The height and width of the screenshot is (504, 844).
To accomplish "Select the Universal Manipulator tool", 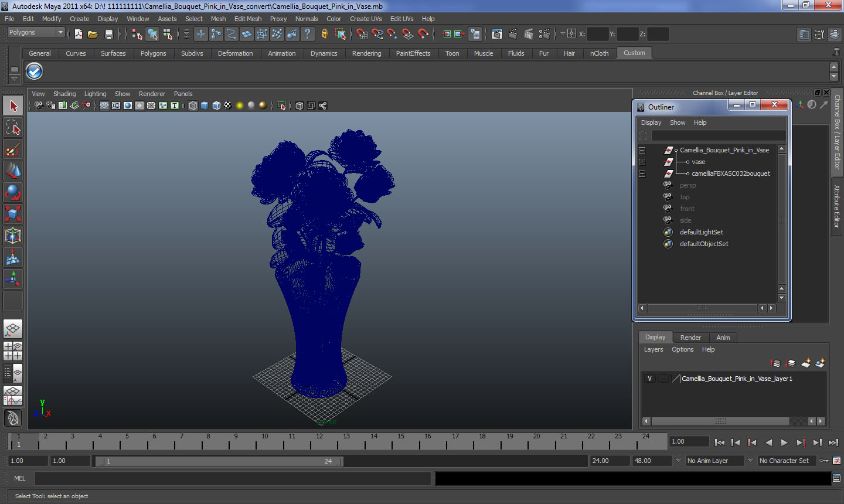I will [13, 236].
